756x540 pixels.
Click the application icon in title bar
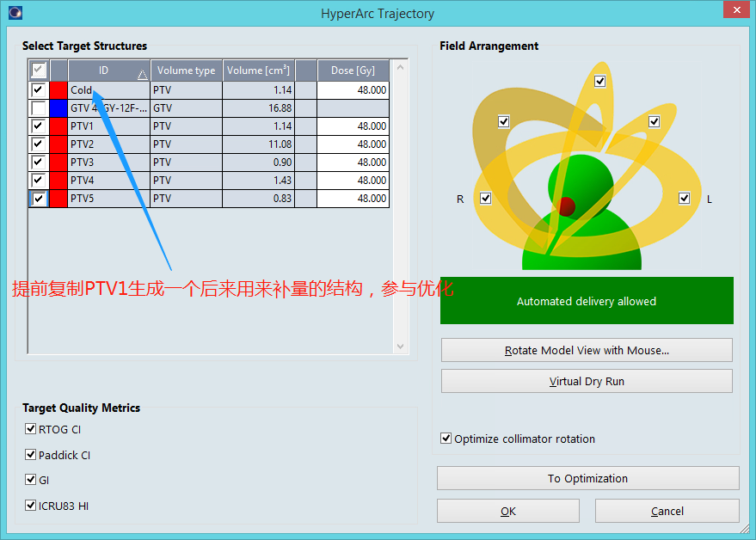[x=15, y=13]
